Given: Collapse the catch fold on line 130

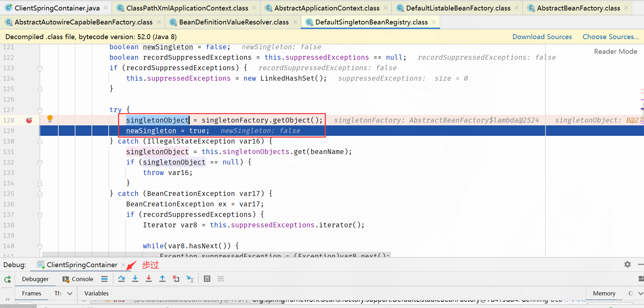Looking at the screenshot, I should pyautogui.click(x=40, y=141).
